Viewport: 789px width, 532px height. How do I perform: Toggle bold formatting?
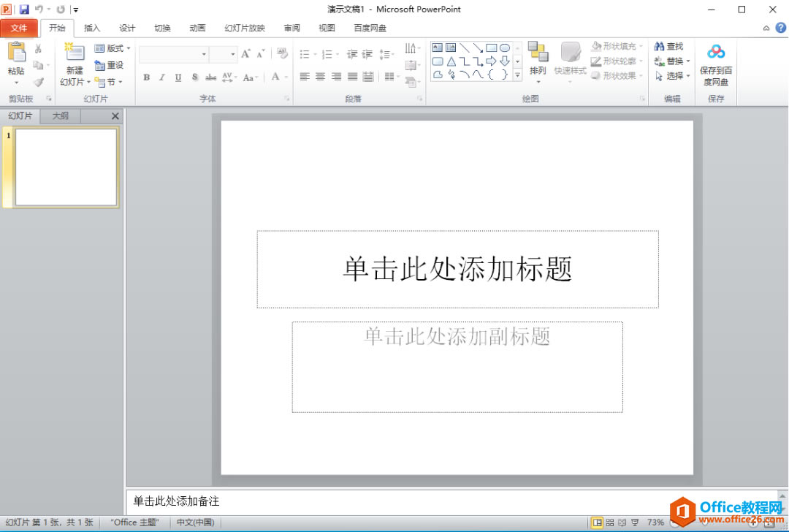coord(146,77)
